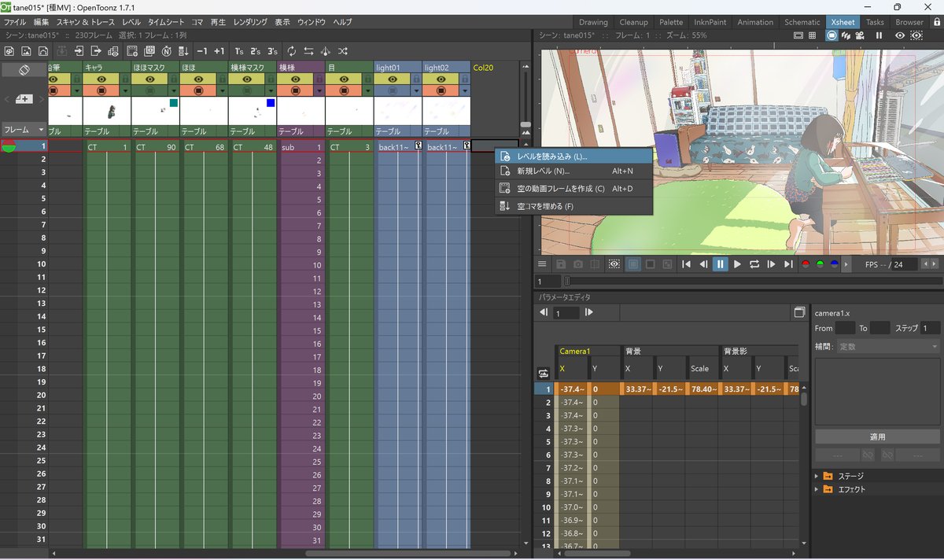Open 模様 column camstand options arrow

point(319,90)
